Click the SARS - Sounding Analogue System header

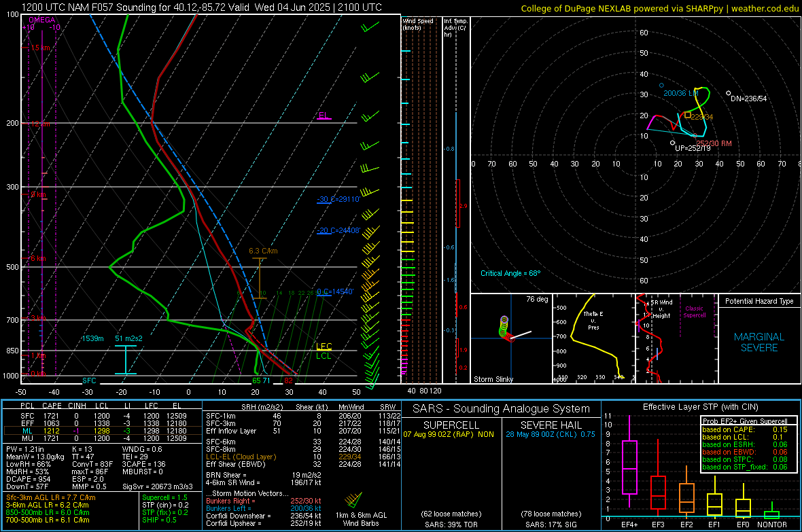[x=502, y=409]
